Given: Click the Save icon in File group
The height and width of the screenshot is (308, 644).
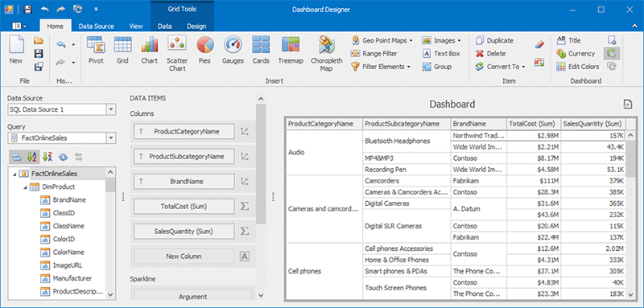Looking at the screenshot, I should coord(39,54).
